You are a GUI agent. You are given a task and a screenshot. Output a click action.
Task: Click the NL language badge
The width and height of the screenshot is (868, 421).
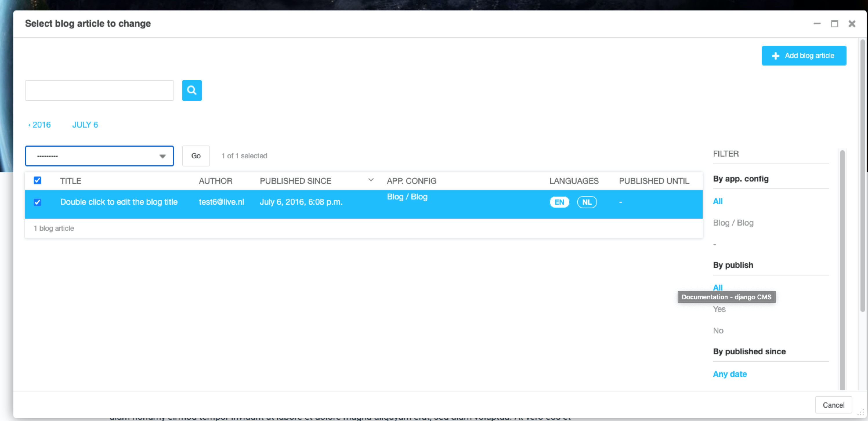[587, 202]
